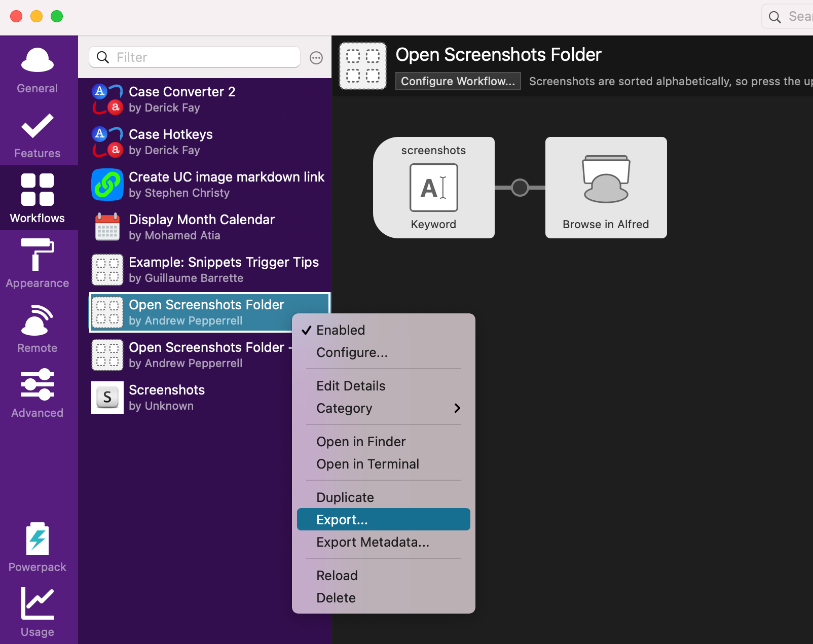Click the Display Month Calendar icon

(x=107, y=227)
